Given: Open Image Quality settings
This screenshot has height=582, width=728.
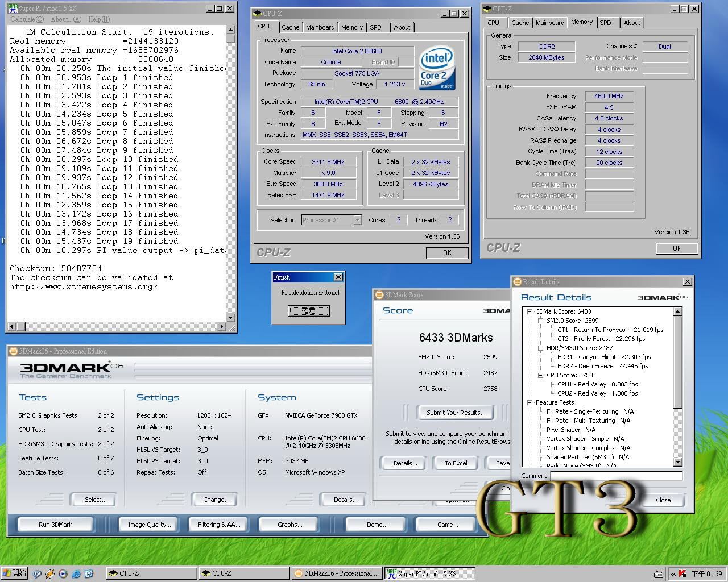Looking at the screenshot, I should coord(149,525).
